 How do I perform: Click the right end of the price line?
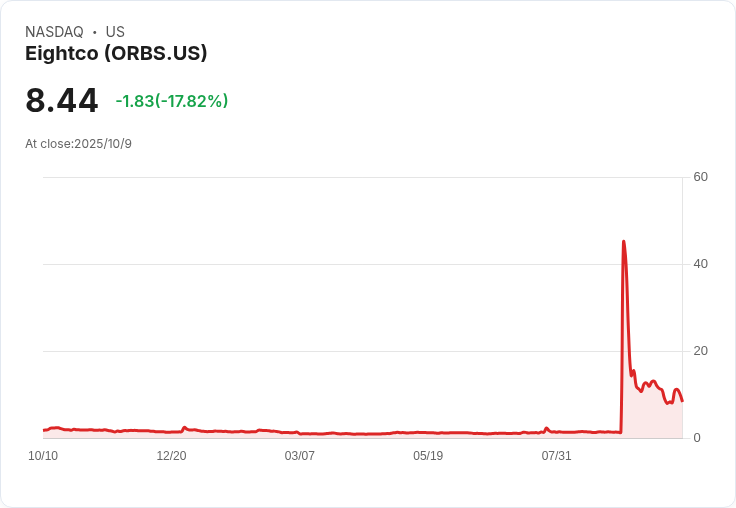[682, 401]
